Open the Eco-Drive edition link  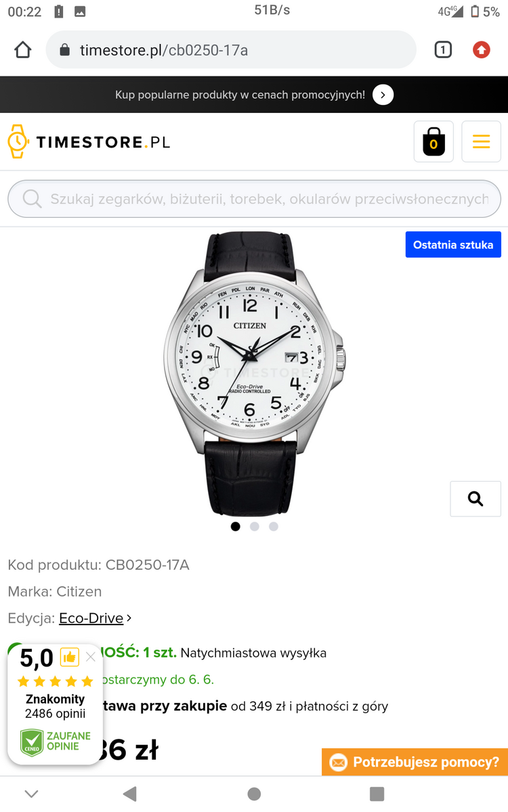coord(91,618)
